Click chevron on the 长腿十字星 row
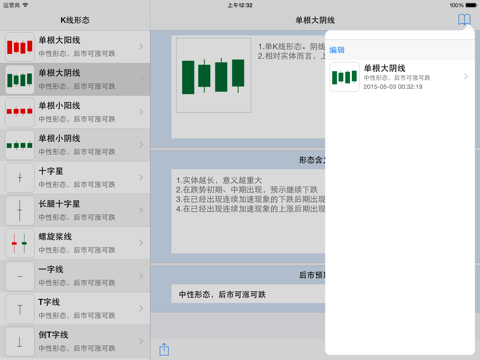Viewport: 480px width, 360px height. point(141,210)
